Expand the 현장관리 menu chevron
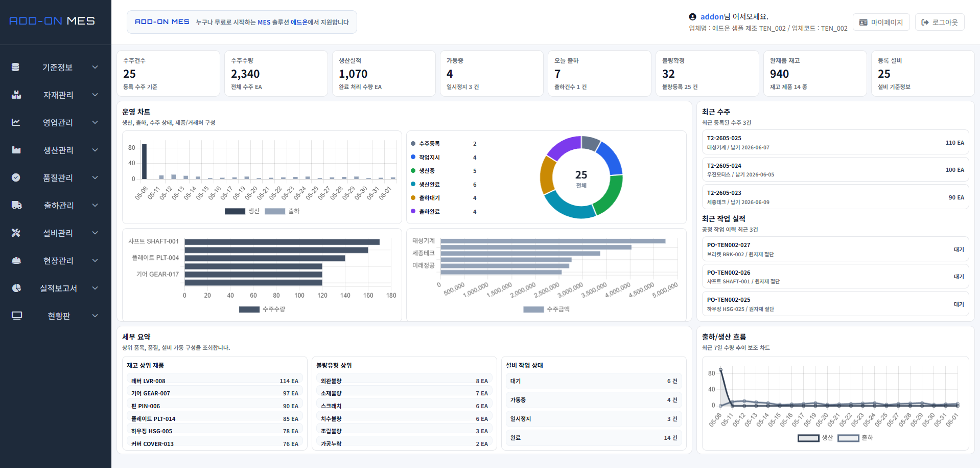The width and height of the screenshot is (980, 468). point(95,260)
